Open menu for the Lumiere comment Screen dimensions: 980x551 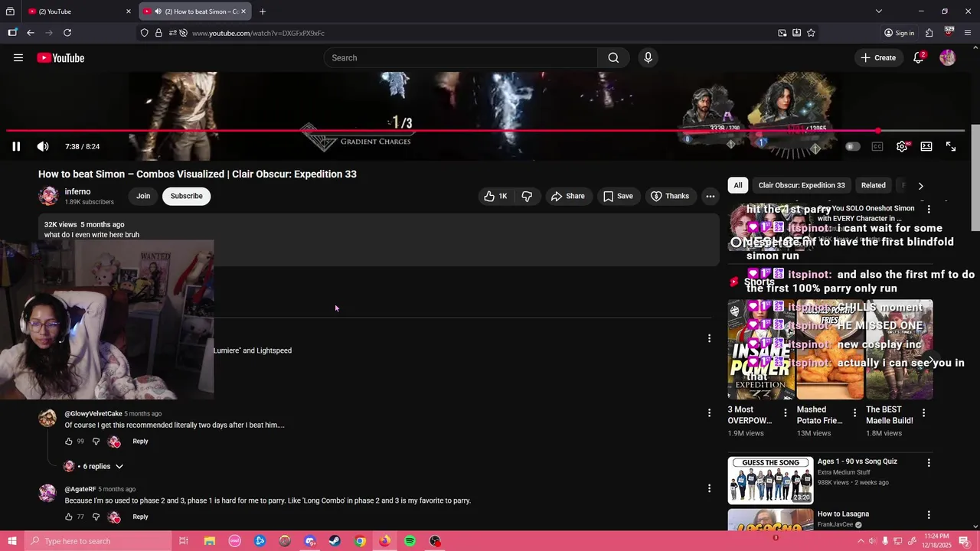click(x=709, y=338)
